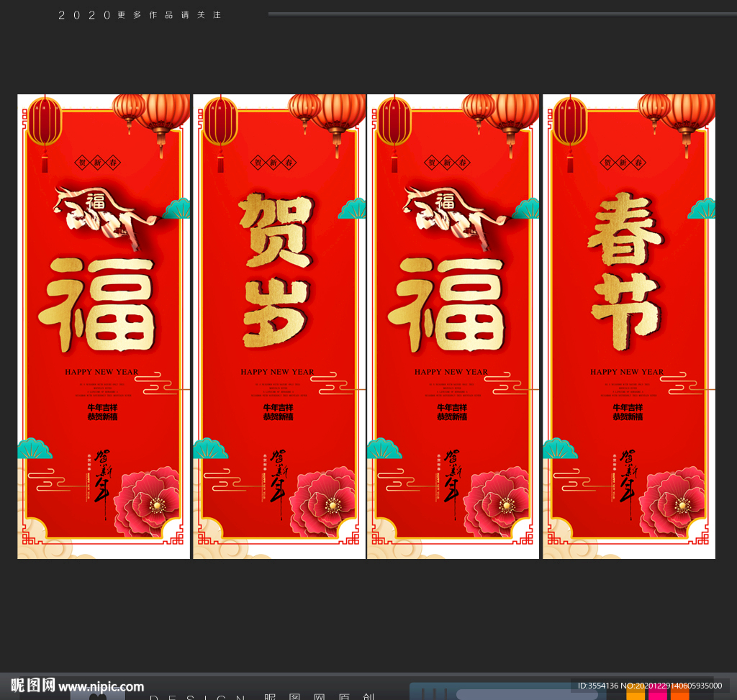737x700 pixels.
Task: Click the pink color block in corner
Action: point(659,695)
